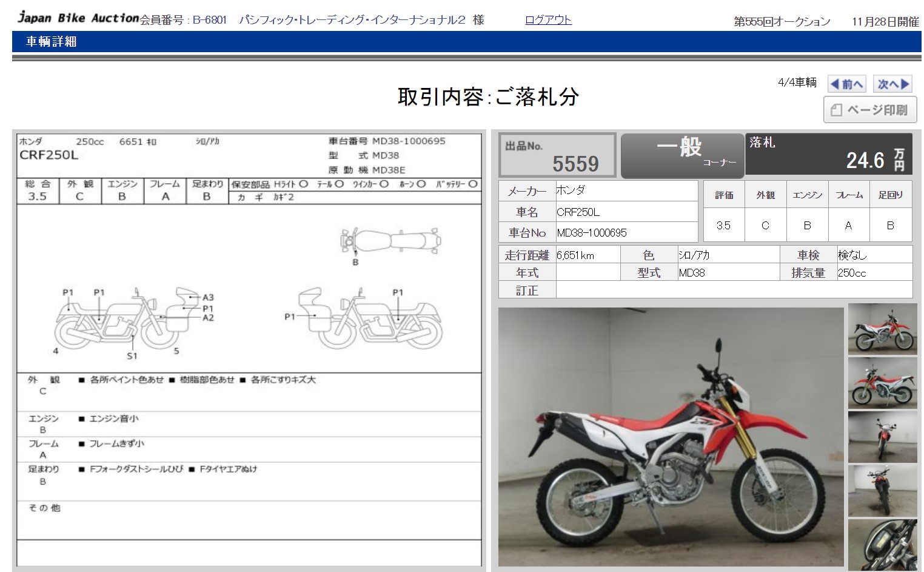Click the 車輌詳細 header bar title
The width and height of the screenshot is (924, 572).
(x=52, y=42)
